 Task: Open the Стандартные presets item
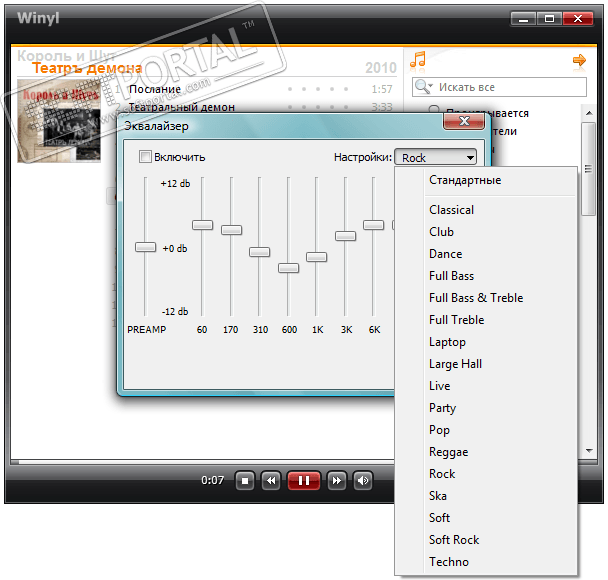[x=486, y=180]
